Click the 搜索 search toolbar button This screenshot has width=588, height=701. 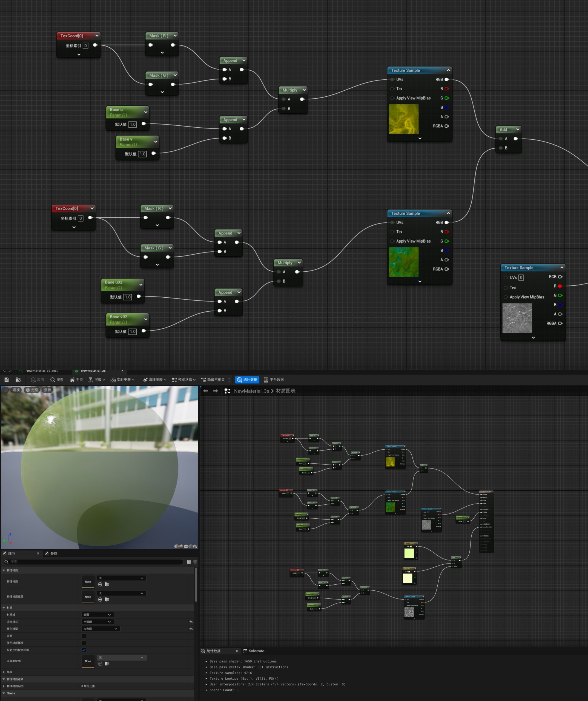tap(57, 380)
